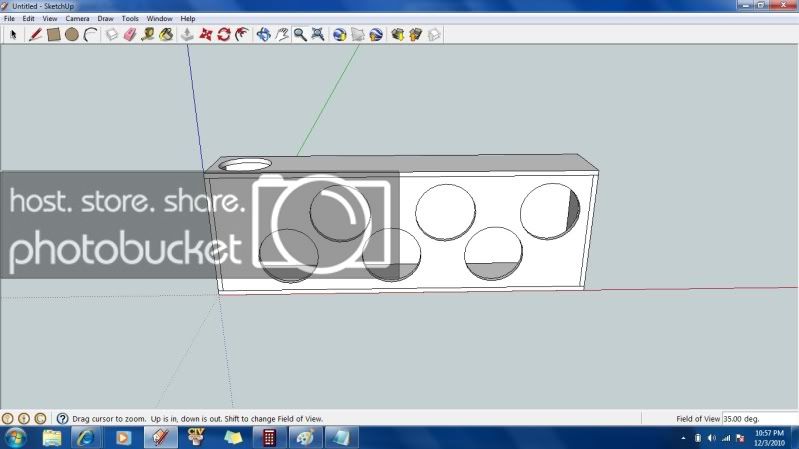The width and height of the screenshot is (799, 449).
Task: Click the upper left circle hole on the box front
Action: 340,213
